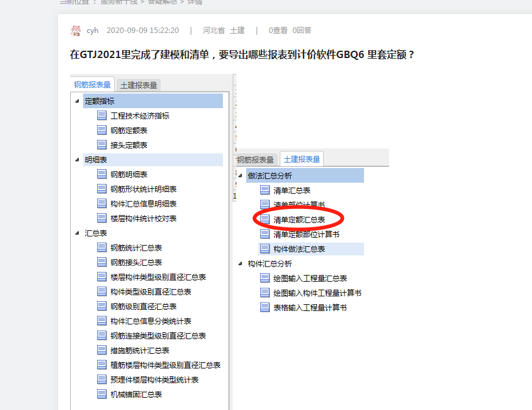
Task: Click the report icon beside 钢筋接头汇总表
Action: point(102,262)
